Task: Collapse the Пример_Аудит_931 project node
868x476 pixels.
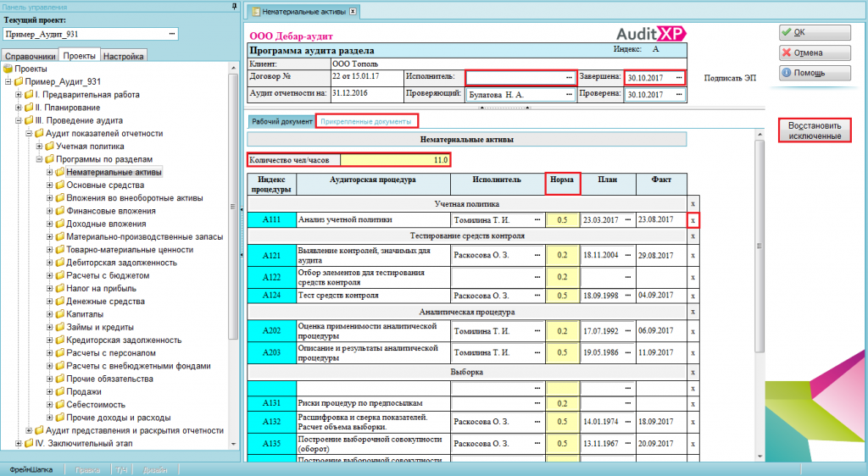Action: (x=8, y=82)
